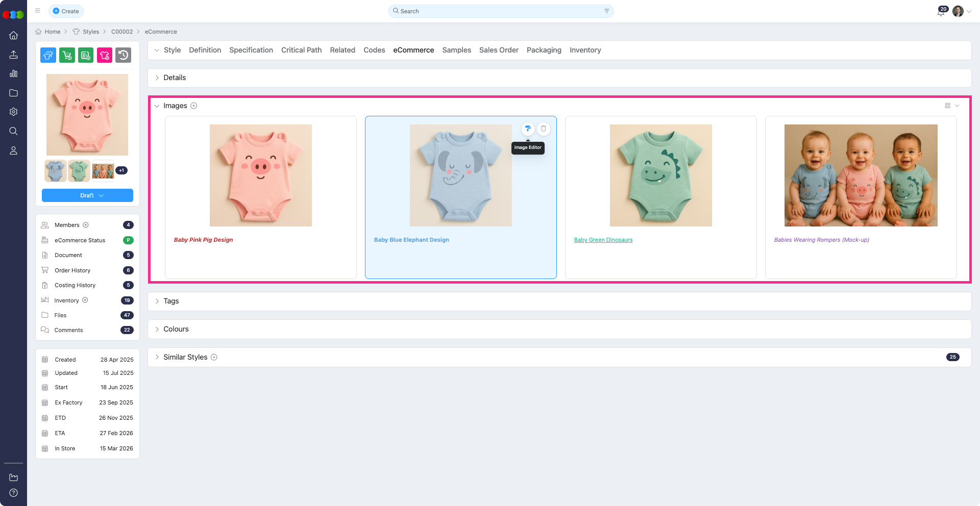Open the Sales Order tab
Screen dimensions: 980x506
click(498, 50)
